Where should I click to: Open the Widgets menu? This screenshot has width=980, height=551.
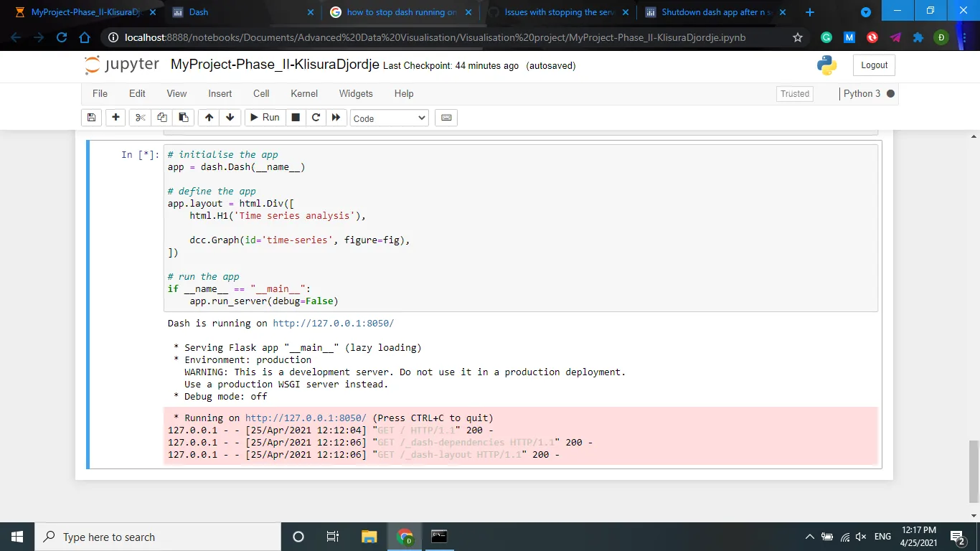coord(356,93)
